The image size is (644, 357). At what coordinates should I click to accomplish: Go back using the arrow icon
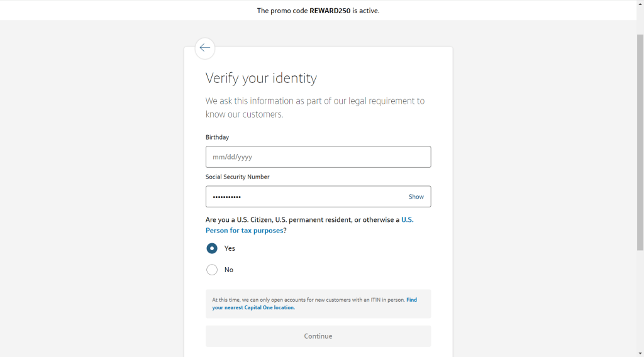coord(204,48)
